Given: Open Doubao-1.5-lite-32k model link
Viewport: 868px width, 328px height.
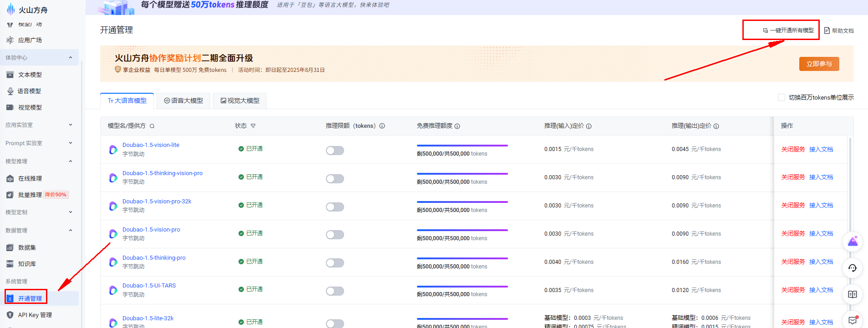Looking at the screenshot, I should [x=148, y=318].
